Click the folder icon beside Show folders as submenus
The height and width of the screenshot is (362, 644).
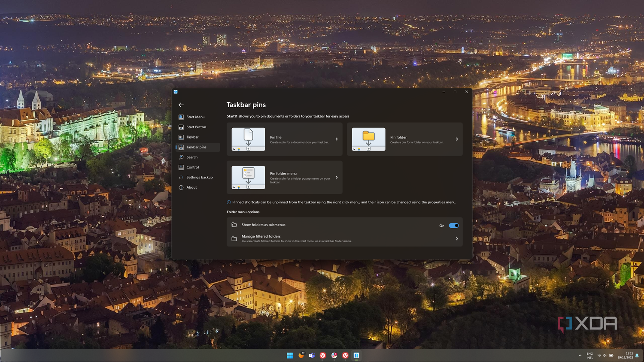point(234,225)
